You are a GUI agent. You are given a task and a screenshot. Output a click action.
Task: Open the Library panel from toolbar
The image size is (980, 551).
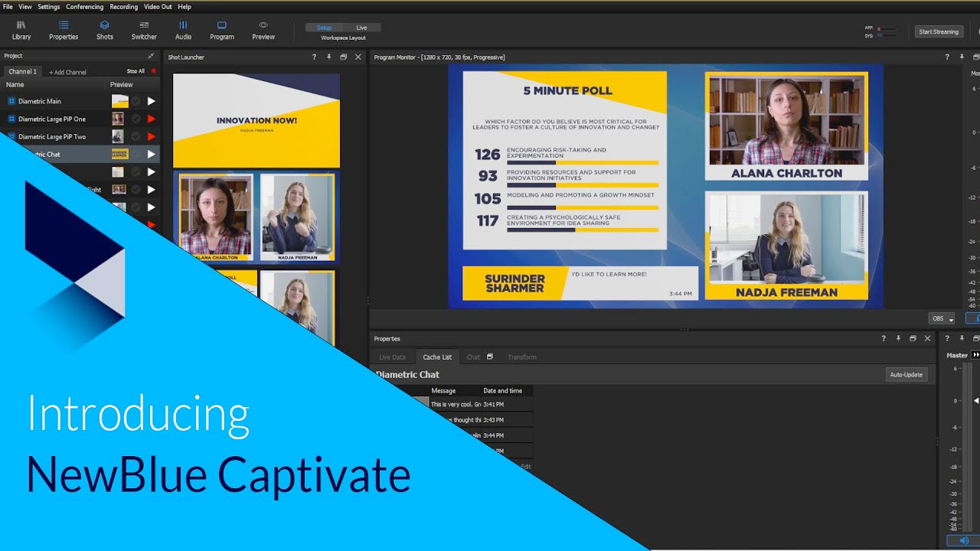pos(21,30)
